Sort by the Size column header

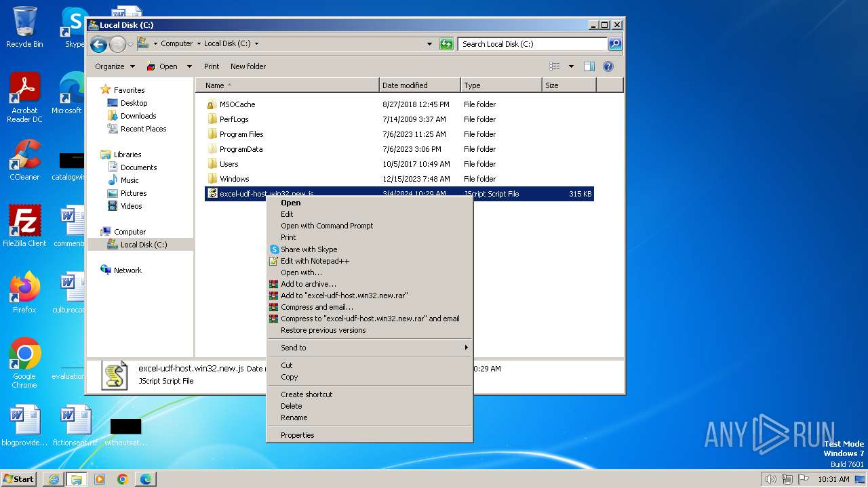tap(569, 85)
